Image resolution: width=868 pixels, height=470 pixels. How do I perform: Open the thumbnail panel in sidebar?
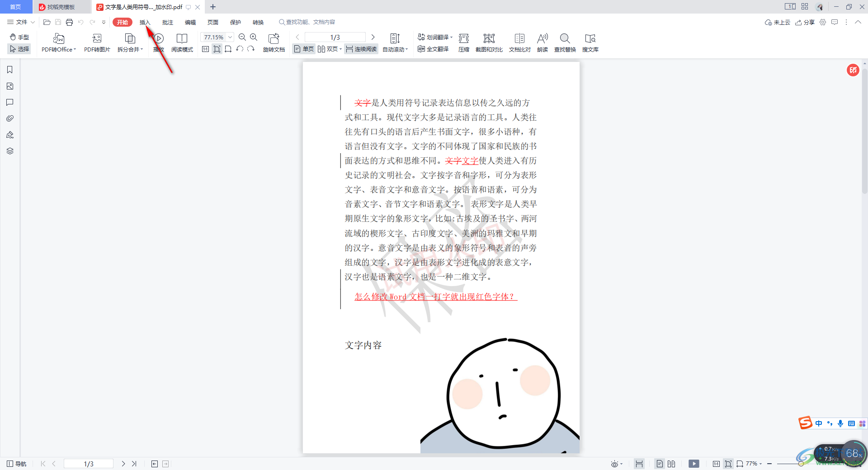pyautogui.click(x=10, y=86)
